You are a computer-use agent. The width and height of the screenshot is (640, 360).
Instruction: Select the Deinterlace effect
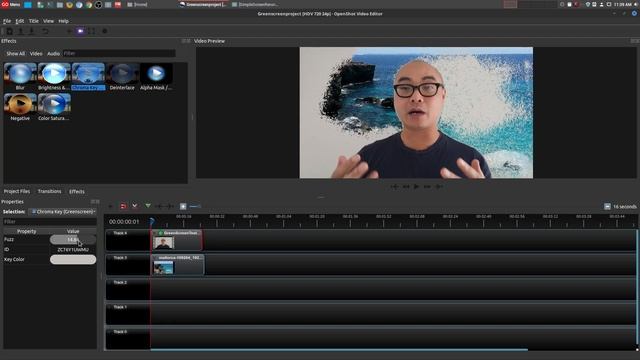click(122, 77)
